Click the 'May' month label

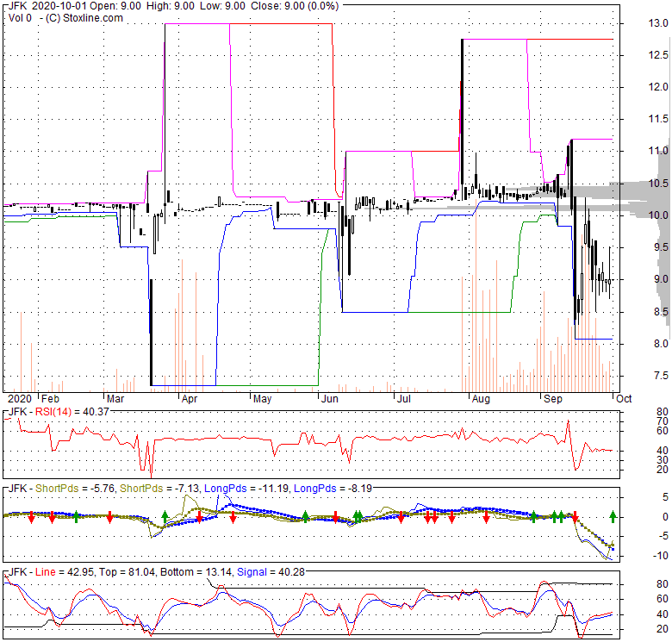[x=262, y=399]
